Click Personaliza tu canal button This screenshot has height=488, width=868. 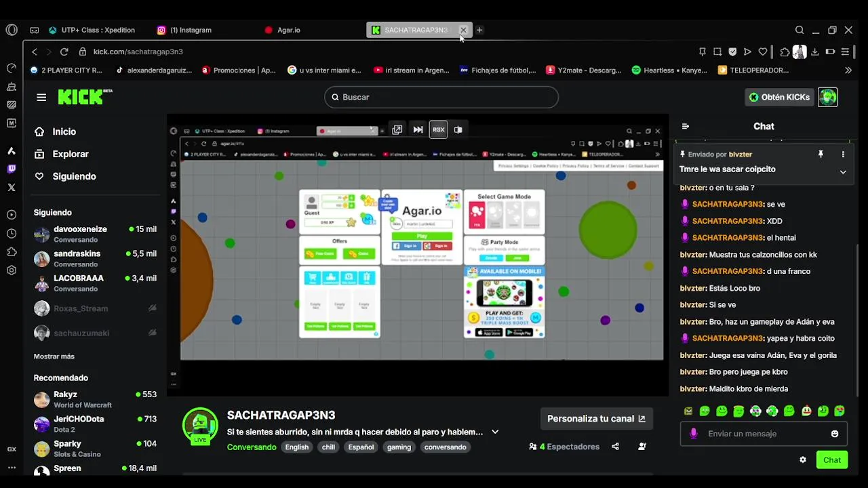click(596, 419)
